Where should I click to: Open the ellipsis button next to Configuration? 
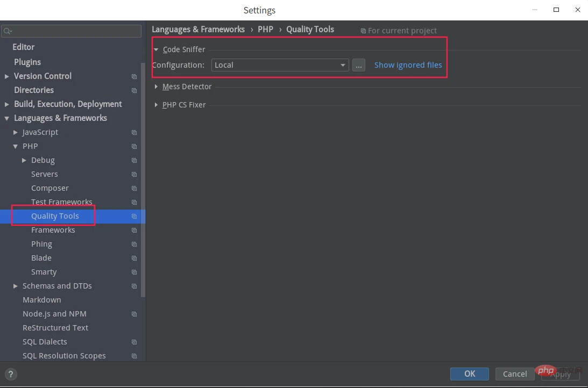pos(359,65)
